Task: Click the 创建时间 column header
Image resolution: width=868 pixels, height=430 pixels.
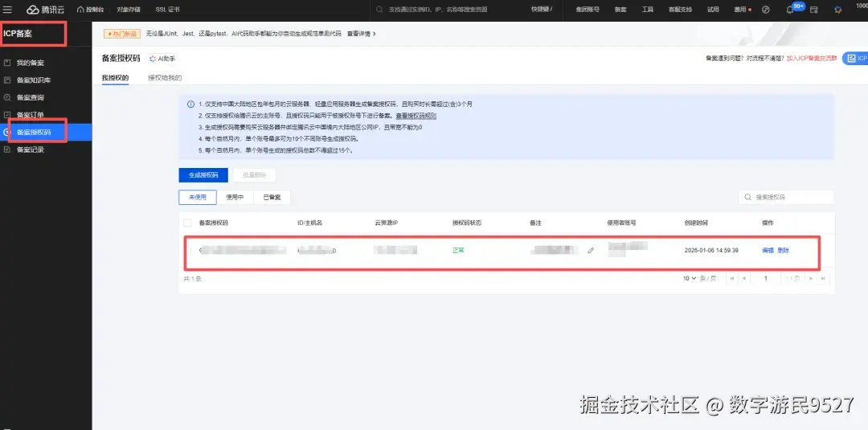Action: 696,223
